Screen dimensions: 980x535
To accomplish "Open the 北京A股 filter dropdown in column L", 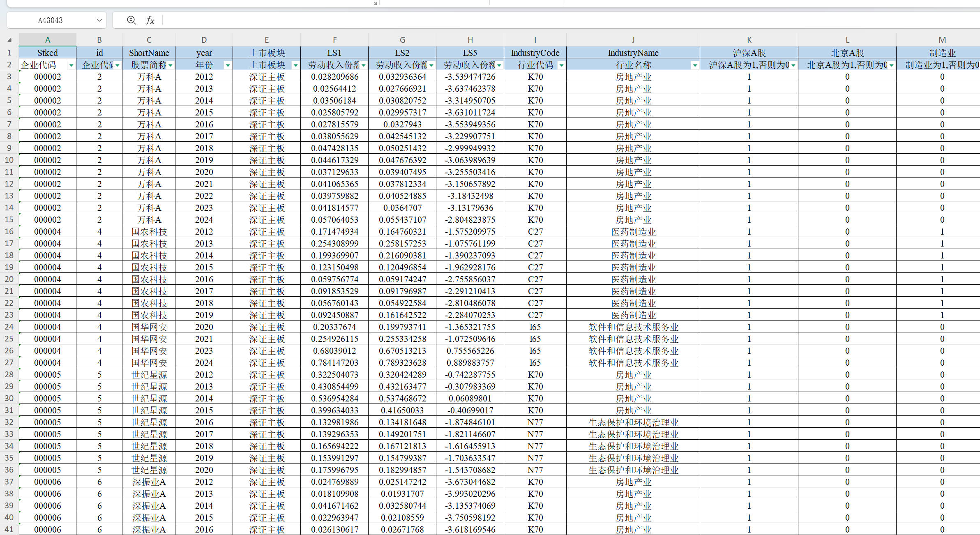I will click(891, 65).
